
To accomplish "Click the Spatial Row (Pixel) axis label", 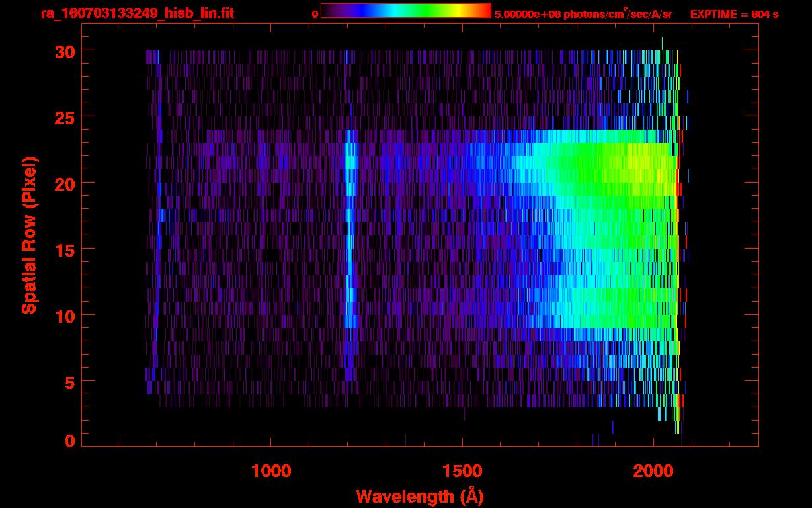I will 30,235.
